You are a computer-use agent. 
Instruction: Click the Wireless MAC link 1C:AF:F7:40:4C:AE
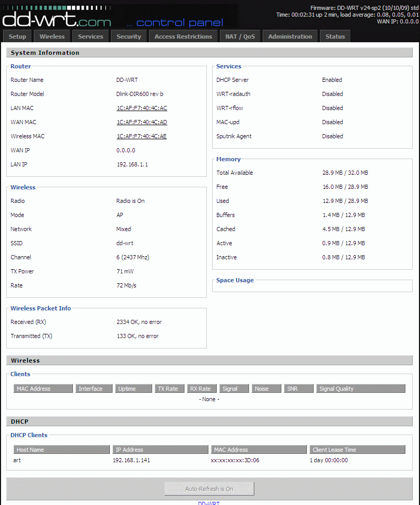[142, 136]
